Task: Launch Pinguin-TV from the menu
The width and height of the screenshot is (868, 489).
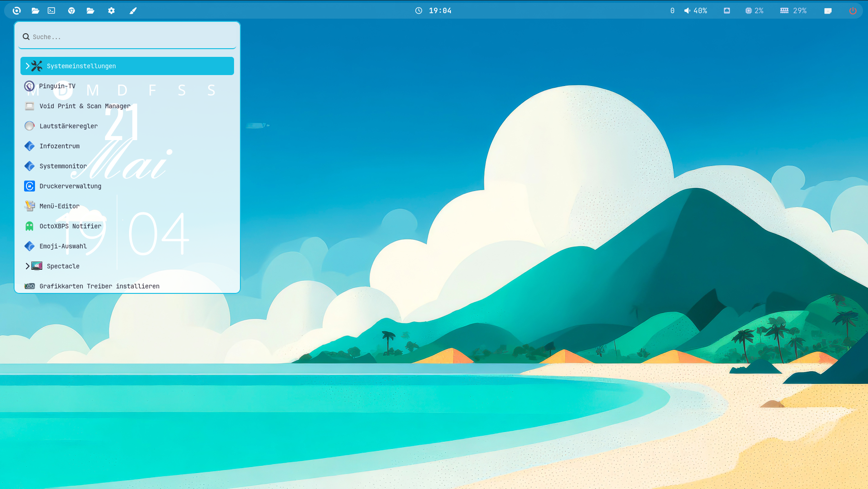Action: [x=127, y=86]
